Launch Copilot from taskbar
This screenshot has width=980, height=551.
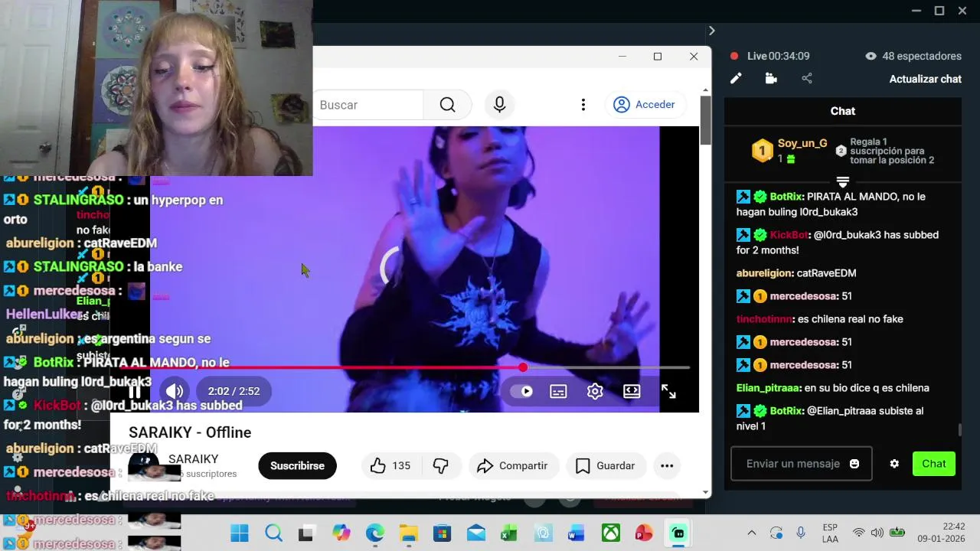pyautogui.click(x=341, y=533)
